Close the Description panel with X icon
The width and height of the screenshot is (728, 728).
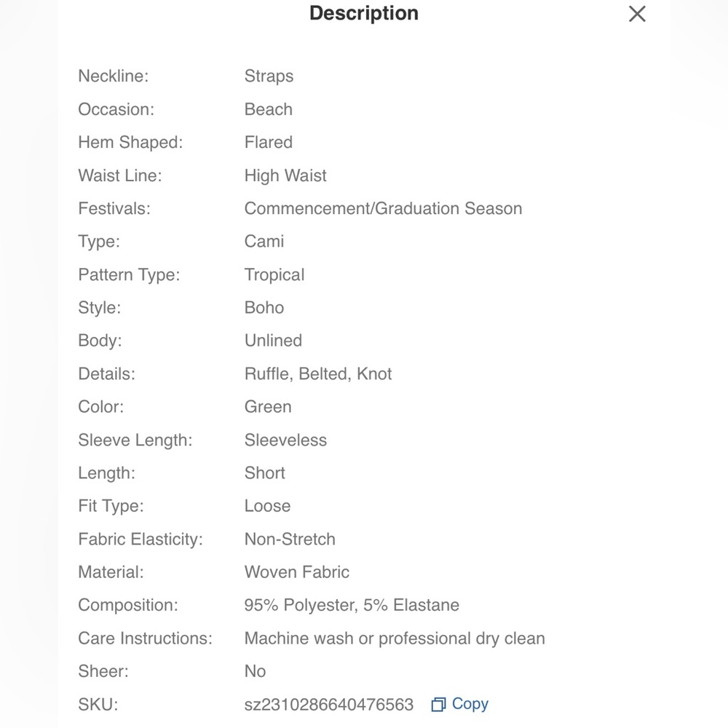[x=637, y=14]
